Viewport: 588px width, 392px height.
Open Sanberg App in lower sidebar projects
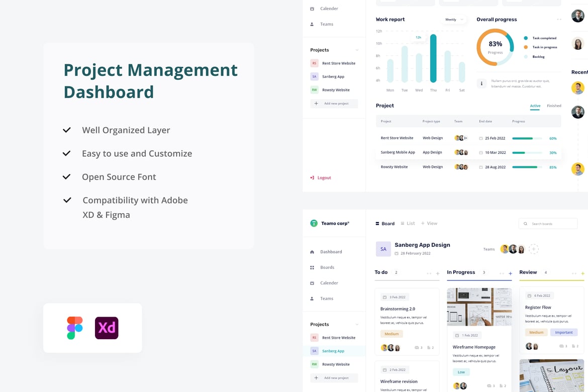(x=334, y=351)
